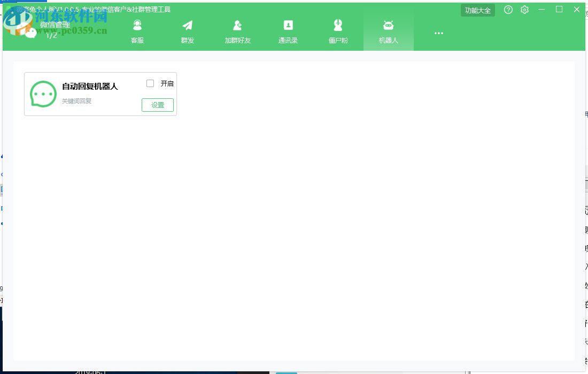
Task: Click the question mark help icon
Action: pos(508,10)
